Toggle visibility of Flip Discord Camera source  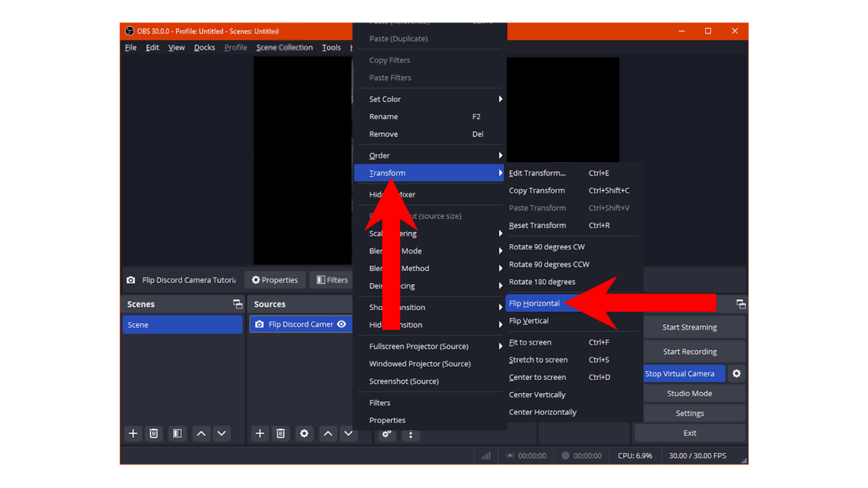click(341, 324)
